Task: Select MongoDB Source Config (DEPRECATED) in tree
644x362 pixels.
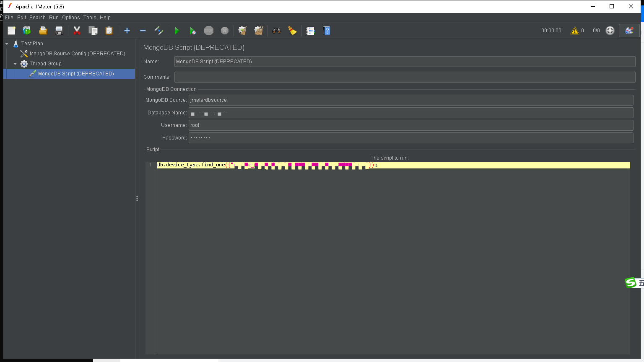Action: (78, 54)
